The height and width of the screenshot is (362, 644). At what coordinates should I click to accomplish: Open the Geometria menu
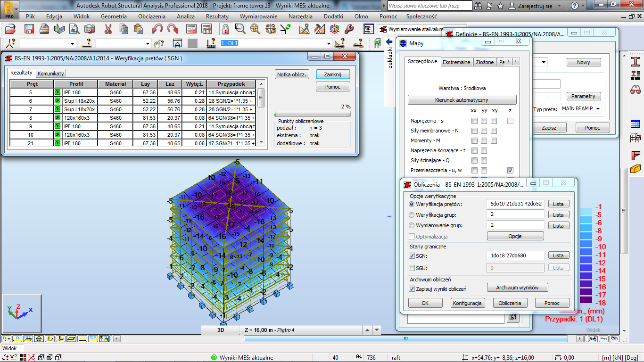coord(114,16)
